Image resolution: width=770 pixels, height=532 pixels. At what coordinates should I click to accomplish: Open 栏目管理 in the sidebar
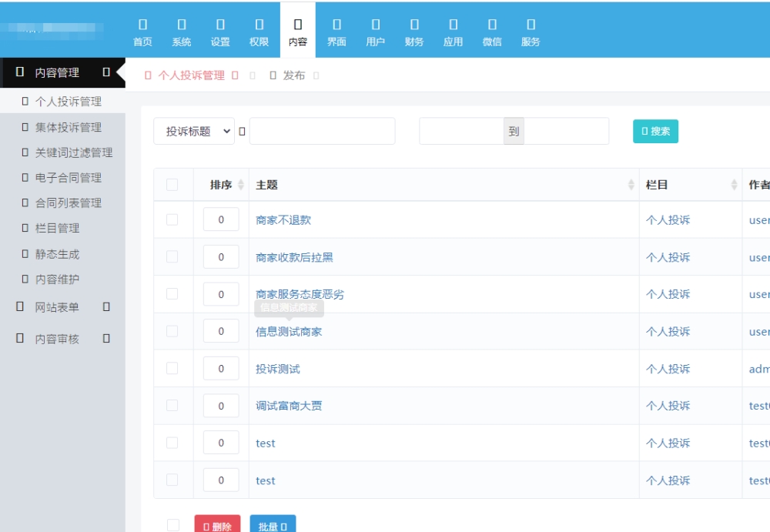coord(62,229)
